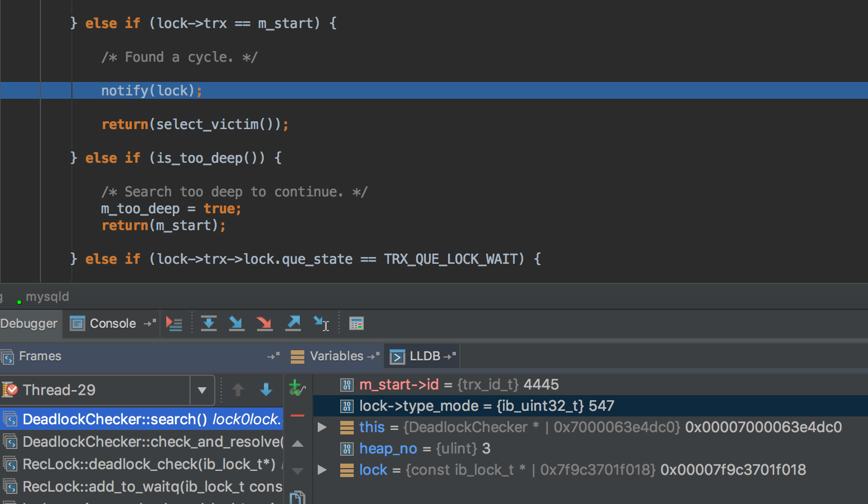This screenshot has width=868, height=504.
Task: Select DeadlockChecker::check_and_resolve frame
Action: [141, 442]
